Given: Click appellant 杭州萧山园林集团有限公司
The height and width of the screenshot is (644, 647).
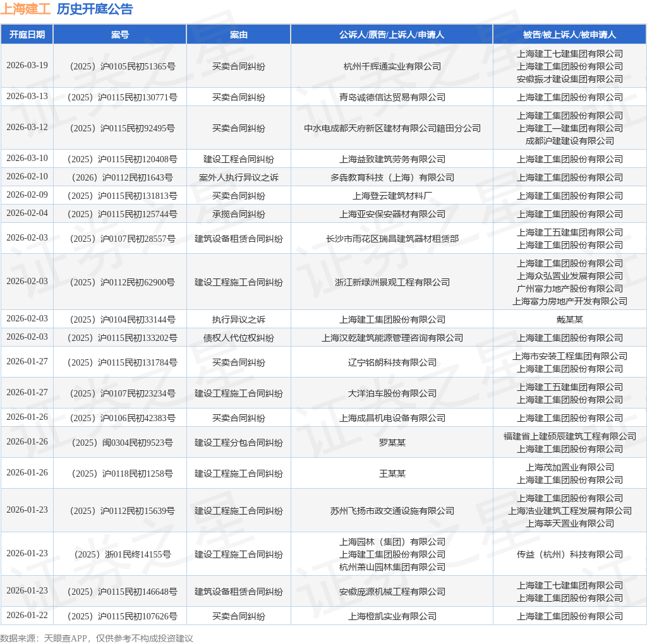Looking at the screenshot, I should point(392,567).
